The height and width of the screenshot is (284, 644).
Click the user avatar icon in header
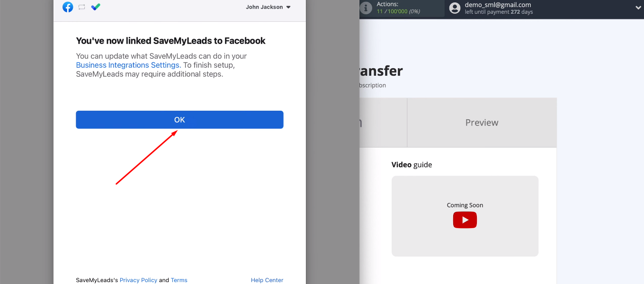coord(455,8)
